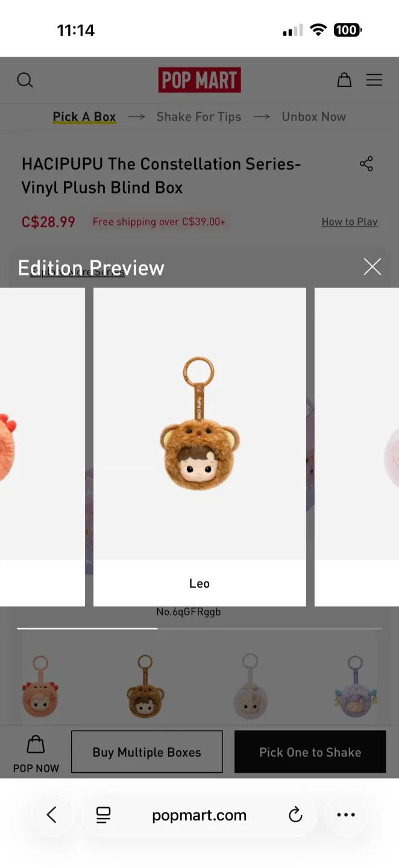Click the carousel progress bar
The height and width of the screenshot is (868, 399).
pos(199,629)
